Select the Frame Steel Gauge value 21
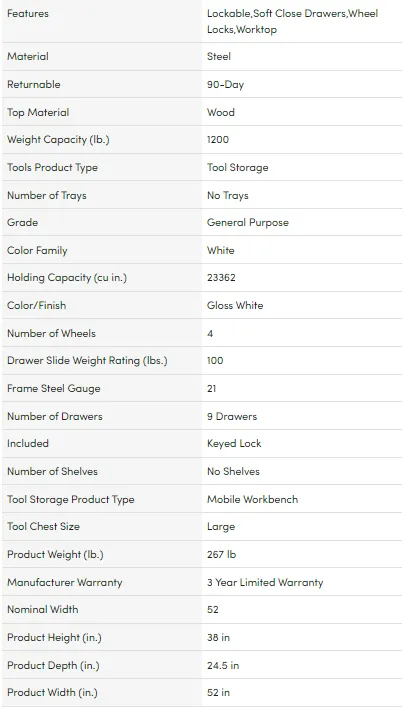This screenshot has height=710, width=409. click(x=212, y=389)
